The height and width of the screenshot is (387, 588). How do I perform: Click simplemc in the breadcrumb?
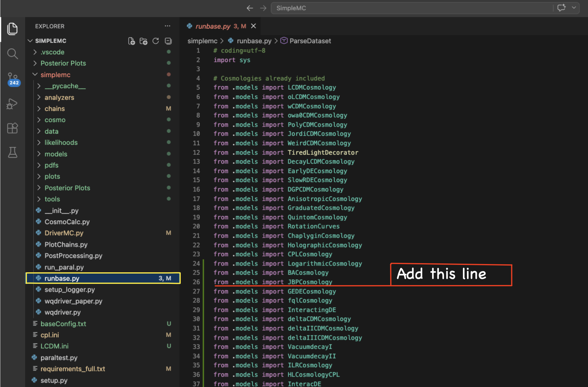[202, 41]
